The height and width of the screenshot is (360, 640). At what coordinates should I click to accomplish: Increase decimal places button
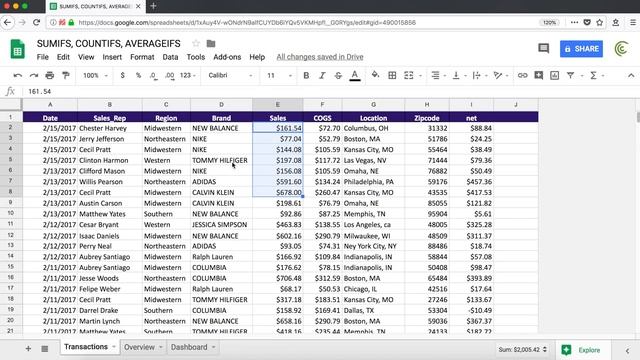(169, 76)
